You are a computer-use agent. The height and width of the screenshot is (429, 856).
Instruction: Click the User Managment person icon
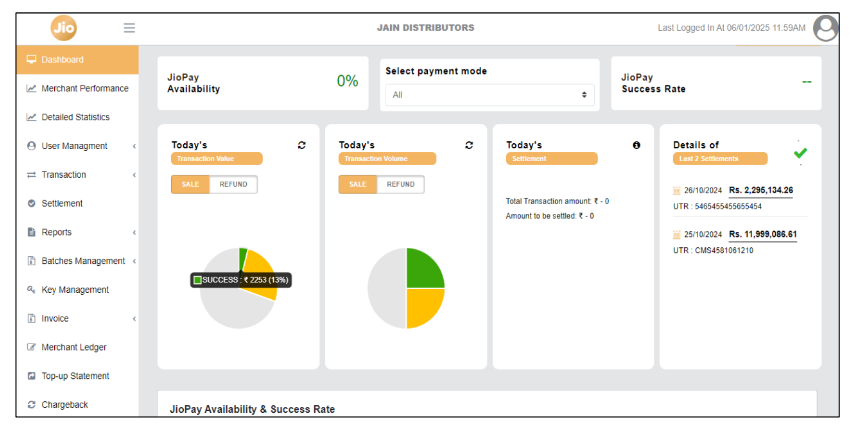[31, 146]
